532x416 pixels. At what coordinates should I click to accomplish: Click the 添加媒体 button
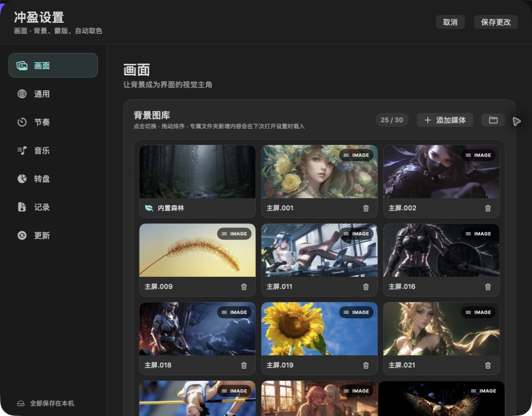coord(445,120)
